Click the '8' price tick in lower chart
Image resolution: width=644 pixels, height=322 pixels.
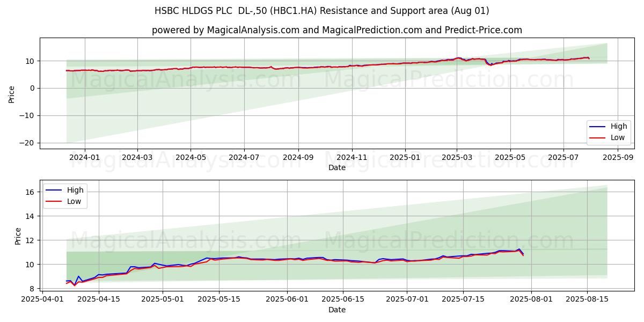[33, 289]
